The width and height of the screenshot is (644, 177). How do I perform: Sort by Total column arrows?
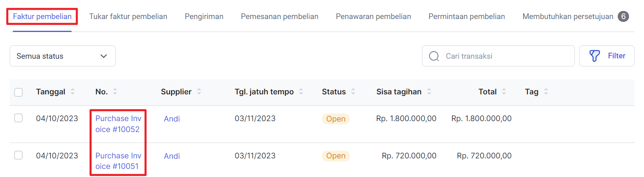[504, 92]
